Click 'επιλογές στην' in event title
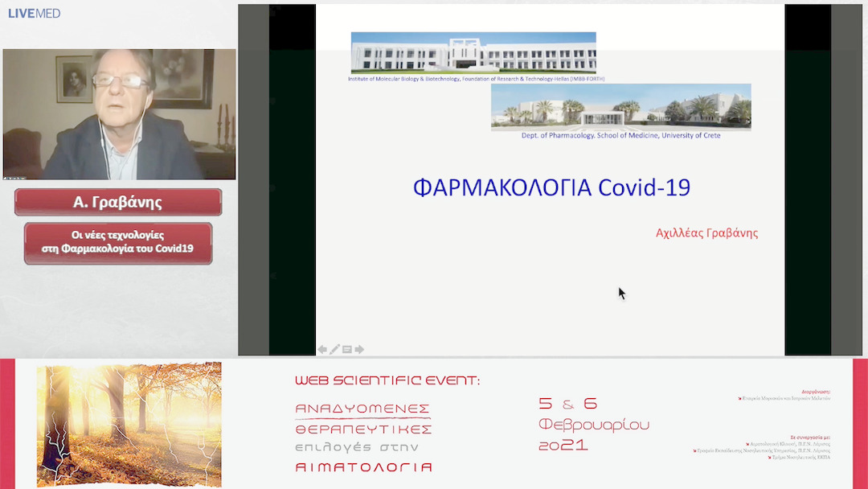 [x=357, y=447]
